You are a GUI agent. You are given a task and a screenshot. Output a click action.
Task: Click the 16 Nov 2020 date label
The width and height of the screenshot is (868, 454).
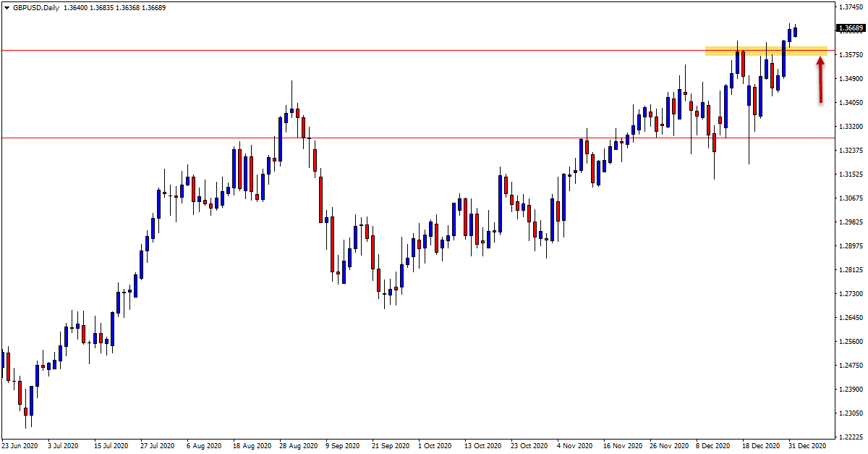622,446
